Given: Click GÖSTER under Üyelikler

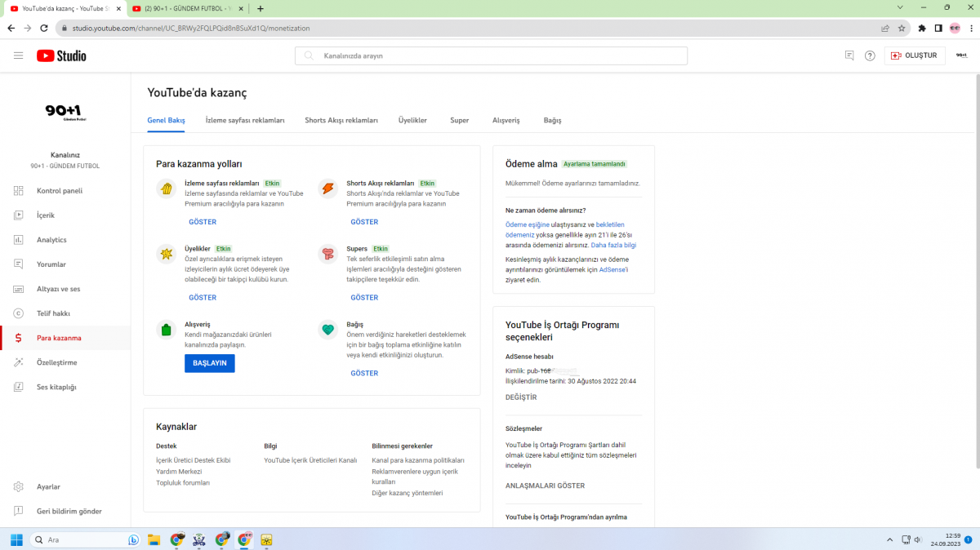Looking at the screenshot, I should click(x=203, y=298).
